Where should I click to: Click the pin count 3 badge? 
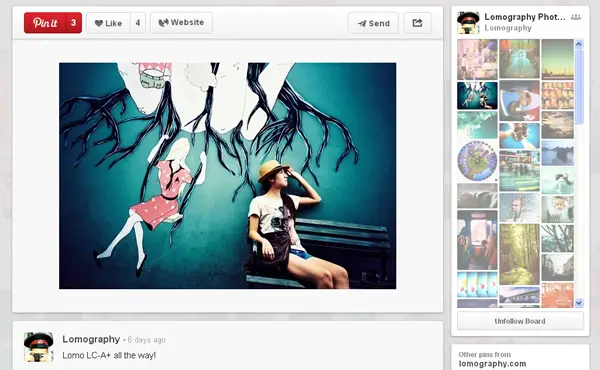73,23
